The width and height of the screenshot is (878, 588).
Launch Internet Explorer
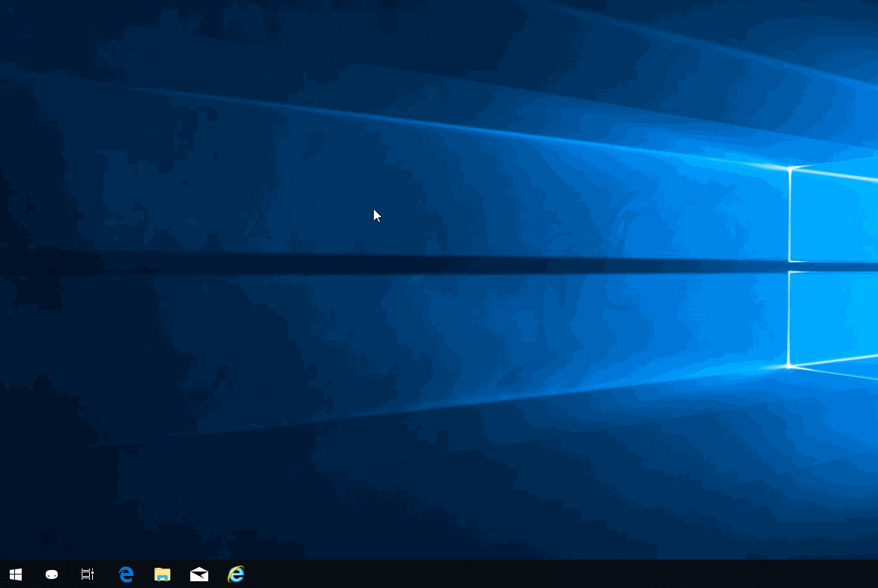pos(236,575)
